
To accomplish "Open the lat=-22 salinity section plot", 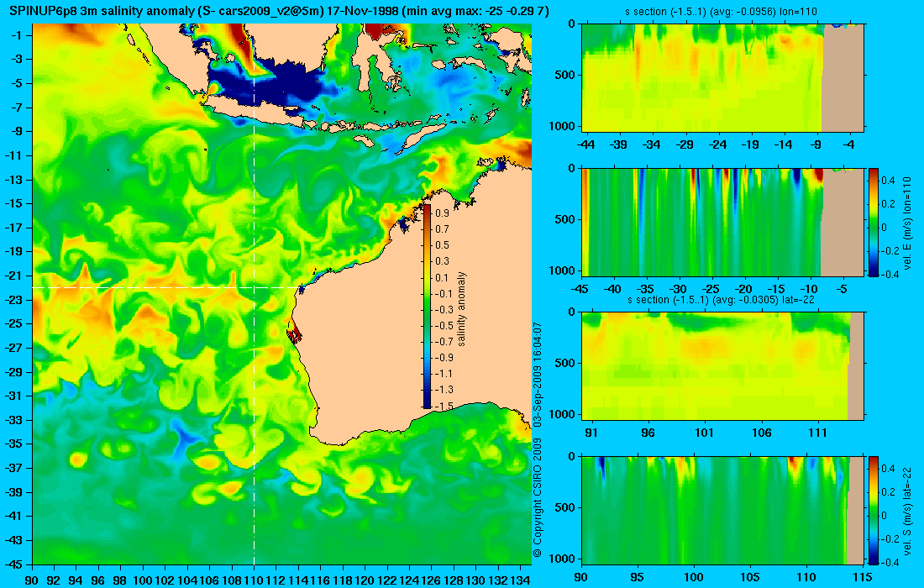I will point(723,366).
